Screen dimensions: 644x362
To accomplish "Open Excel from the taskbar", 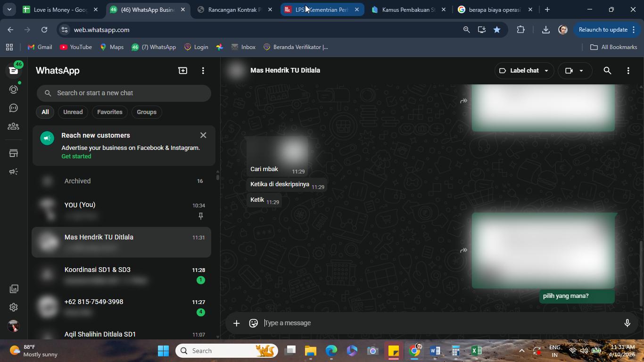I will click(x=476, y=351).
